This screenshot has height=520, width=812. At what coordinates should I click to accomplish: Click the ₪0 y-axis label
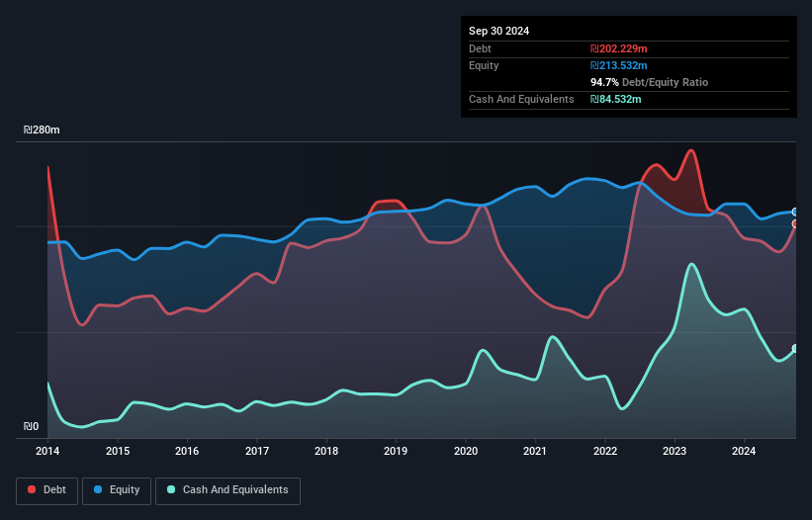click(31, 426)
